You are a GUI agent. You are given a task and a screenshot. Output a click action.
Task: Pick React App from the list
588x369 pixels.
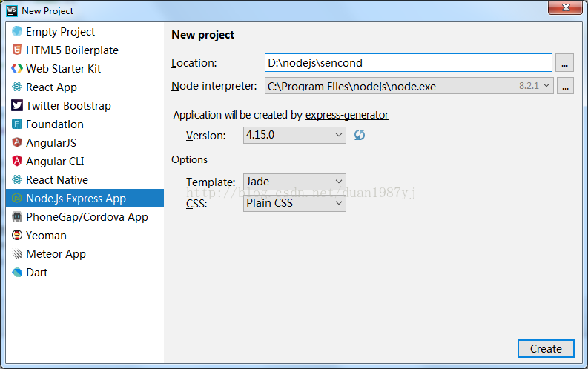click(85, 87)
